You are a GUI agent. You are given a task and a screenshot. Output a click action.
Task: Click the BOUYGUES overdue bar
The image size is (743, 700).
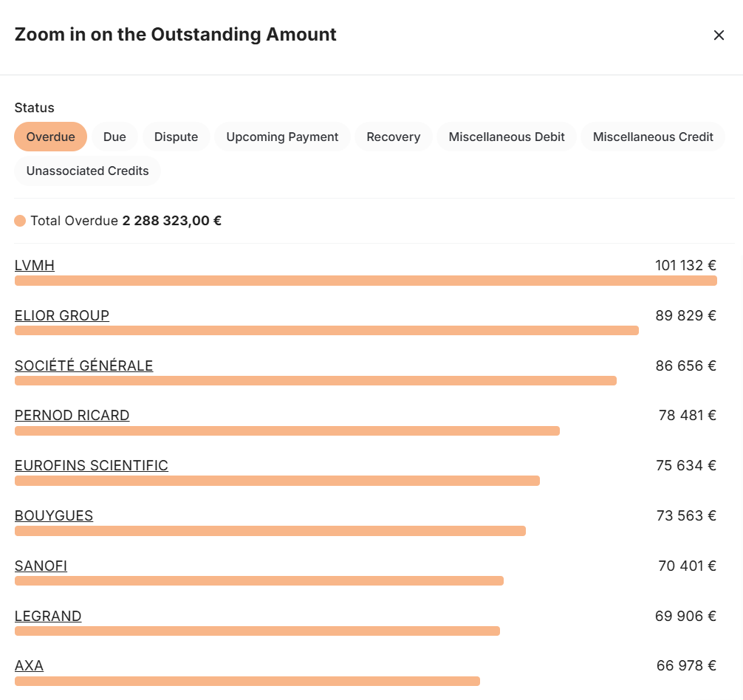click(x=270, y=532)
